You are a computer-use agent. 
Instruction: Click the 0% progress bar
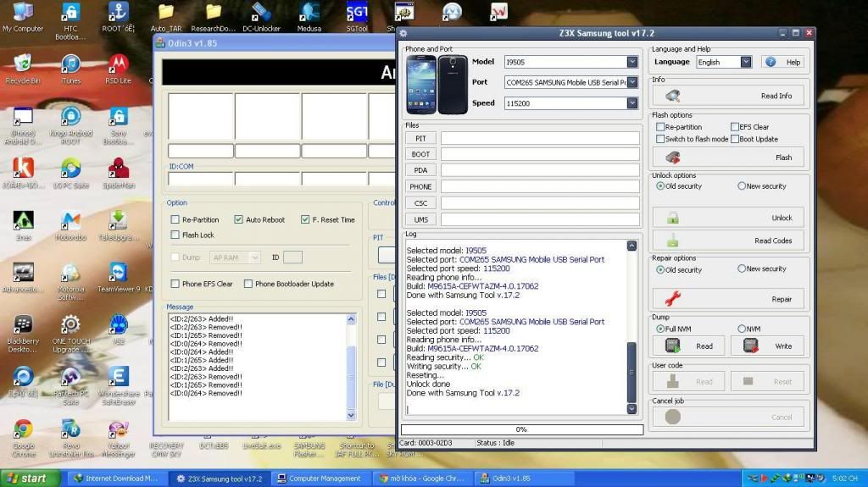click(x=522, y=429)
